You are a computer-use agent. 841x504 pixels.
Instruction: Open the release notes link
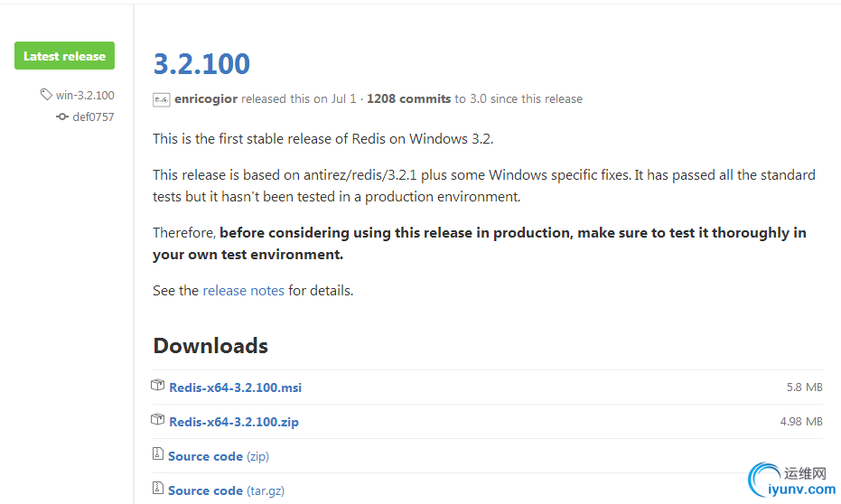pyautogui.click(x=244, y=291)
